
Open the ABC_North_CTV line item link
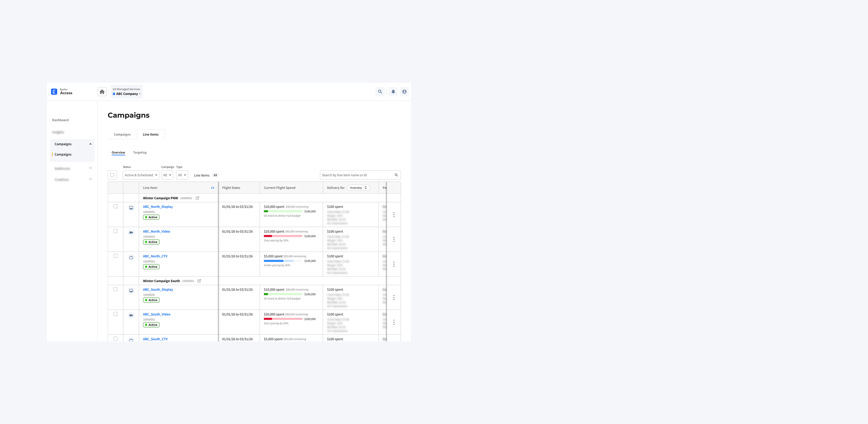pyautogui.click(x=155, y=256)
